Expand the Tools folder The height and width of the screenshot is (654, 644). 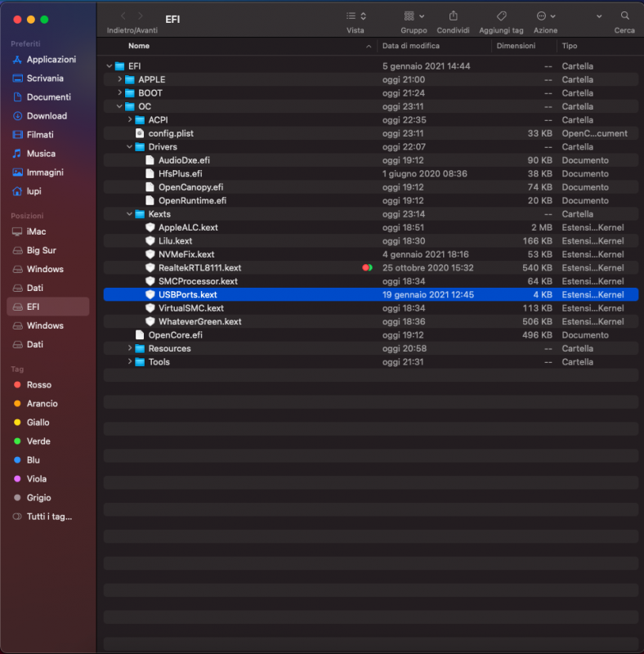pyautogui.click(x=130, y=361)
